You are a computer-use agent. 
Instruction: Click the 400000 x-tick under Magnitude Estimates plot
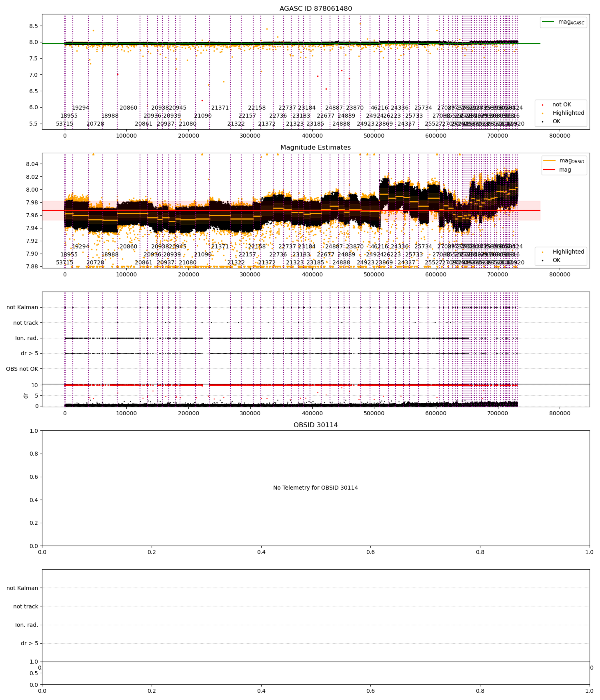point(312,275)
